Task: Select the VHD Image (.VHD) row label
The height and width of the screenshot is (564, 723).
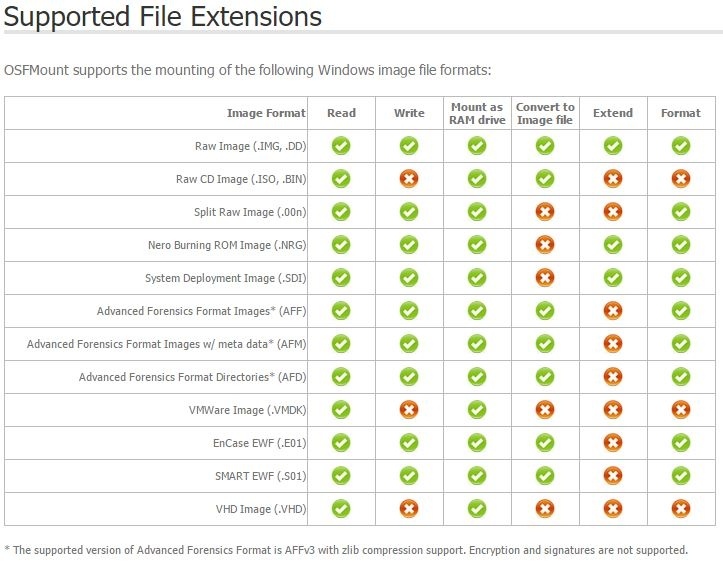Action: point(261,509)
